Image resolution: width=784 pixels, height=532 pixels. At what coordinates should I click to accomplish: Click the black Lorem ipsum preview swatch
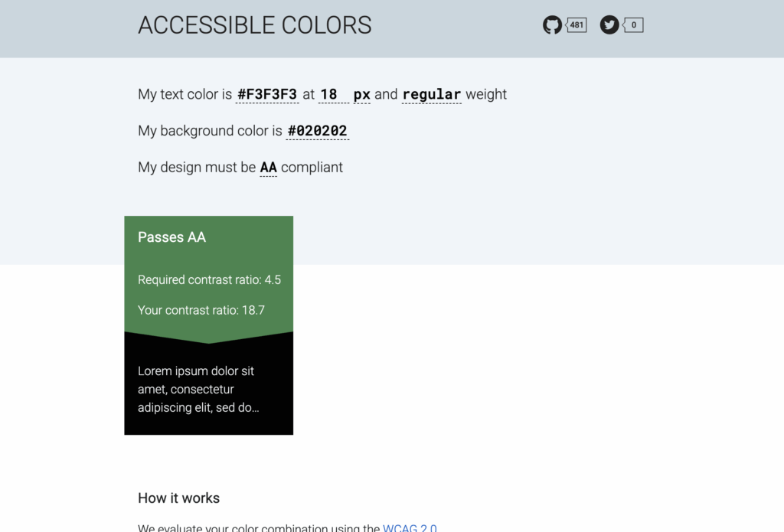208,389
